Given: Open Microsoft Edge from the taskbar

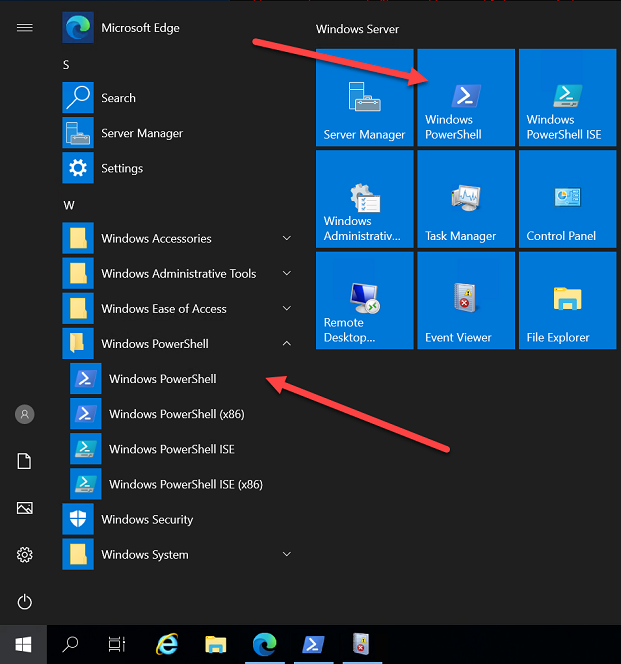Looking at the screenshot, I should click(x=265, y=645).
